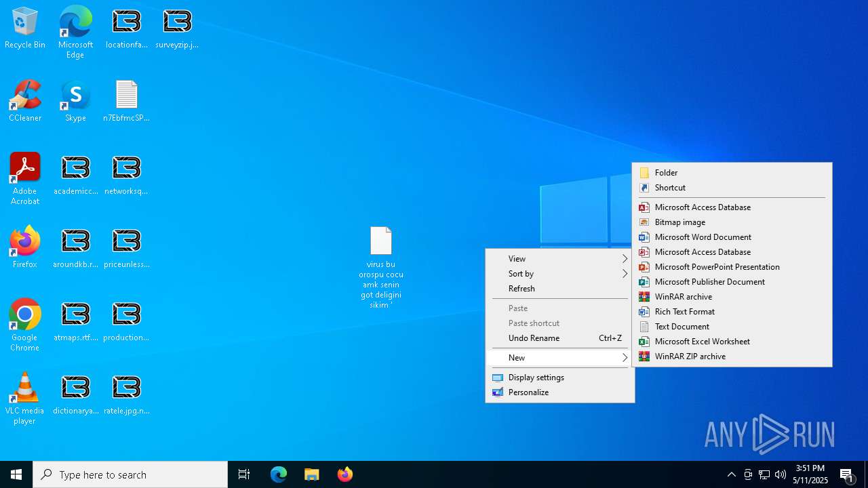868x488 pixels.
Task: Select the Adobe Acrobat desktop shortcut
Action: 25,179
